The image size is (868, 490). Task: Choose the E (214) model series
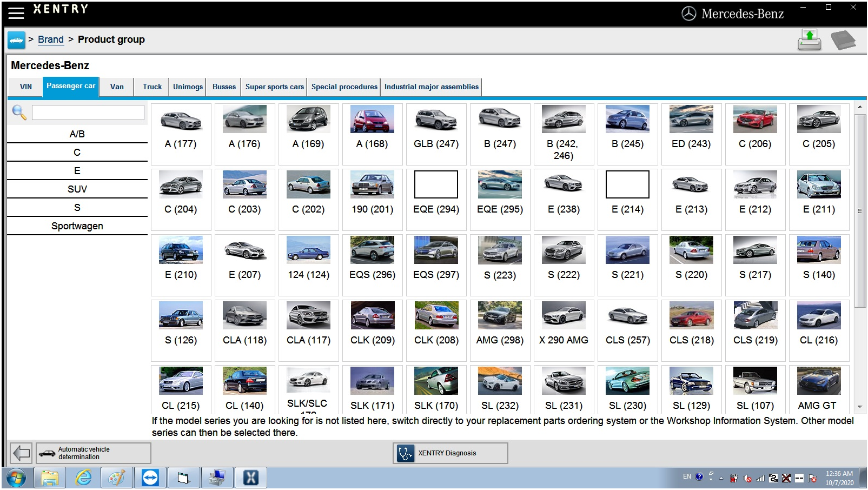627,200
